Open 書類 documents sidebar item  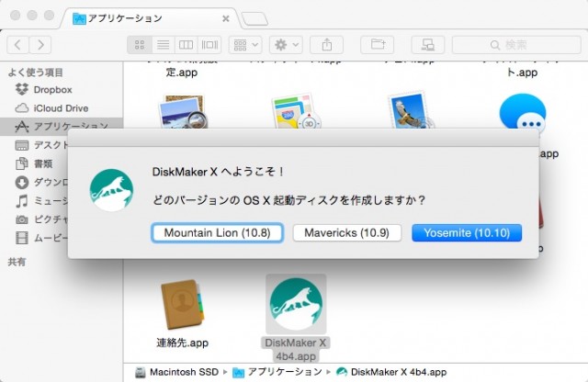click(33, 163)
